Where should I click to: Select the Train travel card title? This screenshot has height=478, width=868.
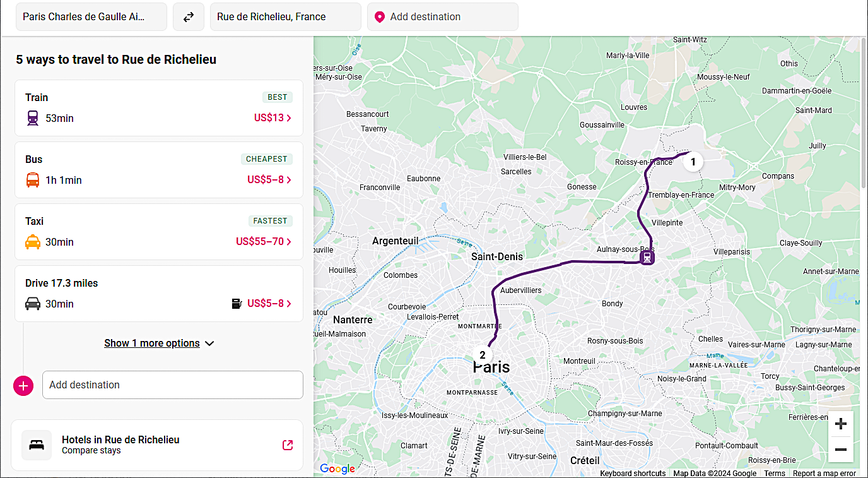click(37, 97)
